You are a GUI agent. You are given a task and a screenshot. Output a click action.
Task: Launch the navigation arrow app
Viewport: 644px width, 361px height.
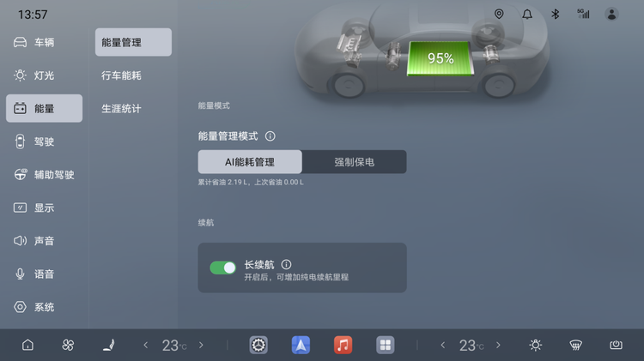[301, 345]
